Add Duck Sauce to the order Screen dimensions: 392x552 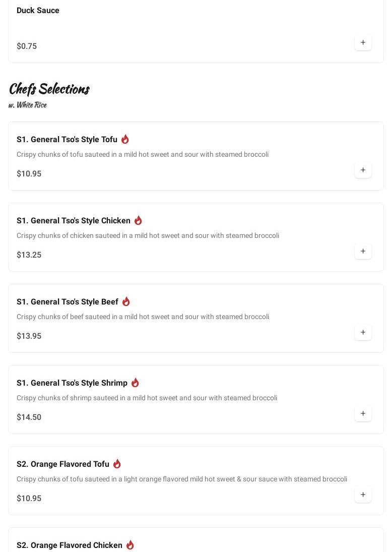[363, 43]
